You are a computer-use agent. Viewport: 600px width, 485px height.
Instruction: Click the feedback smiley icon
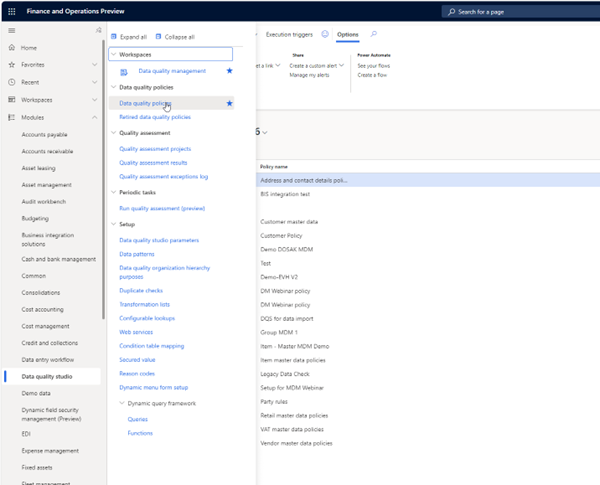[x=325, y=34]
